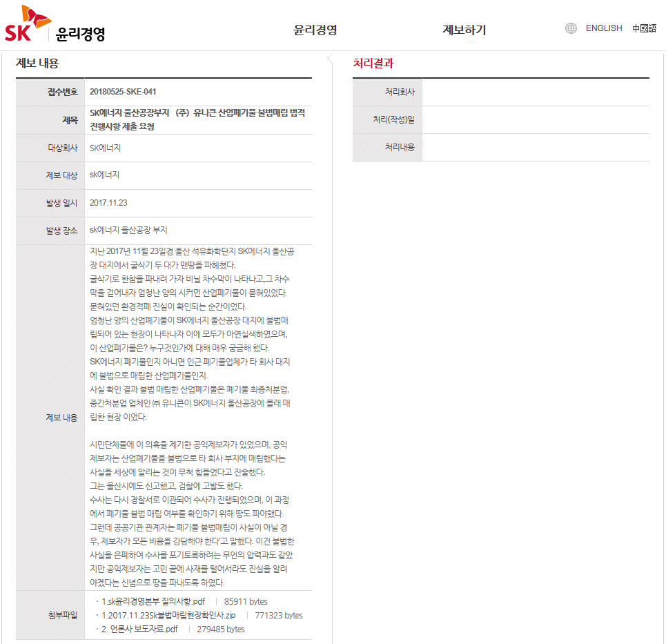Click the file size 279485 bytes

point(220,629)
